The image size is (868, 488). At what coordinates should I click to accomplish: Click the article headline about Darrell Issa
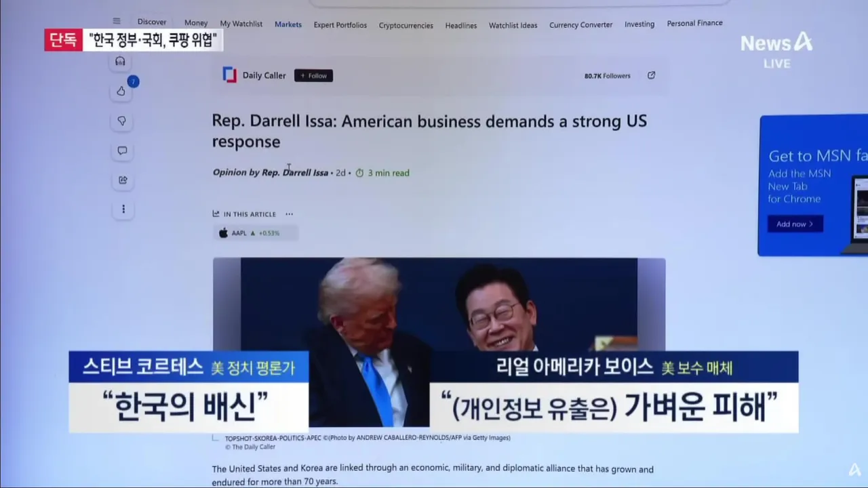pos(429,131)
